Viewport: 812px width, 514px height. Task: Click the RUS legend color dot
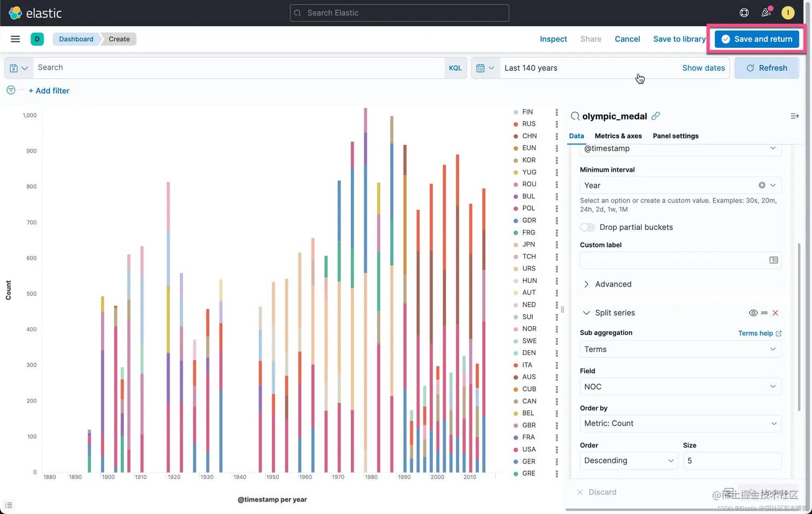click(516, 124)
